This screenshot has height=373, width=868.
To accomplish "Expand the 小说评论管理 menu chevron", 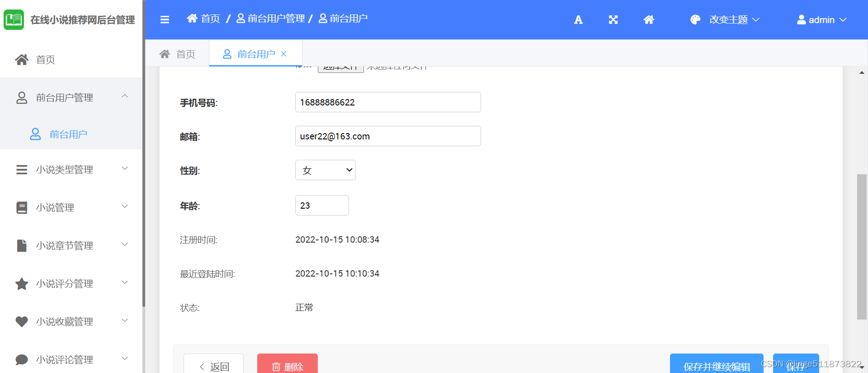I will [x=125, y=358].
